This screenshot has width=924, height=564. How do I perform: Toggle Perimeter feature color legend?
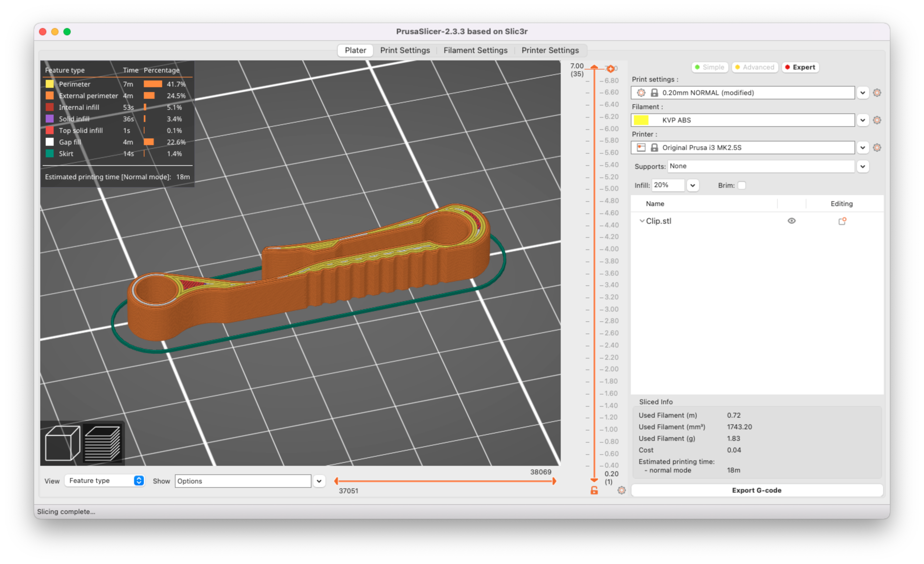point(49,84)
